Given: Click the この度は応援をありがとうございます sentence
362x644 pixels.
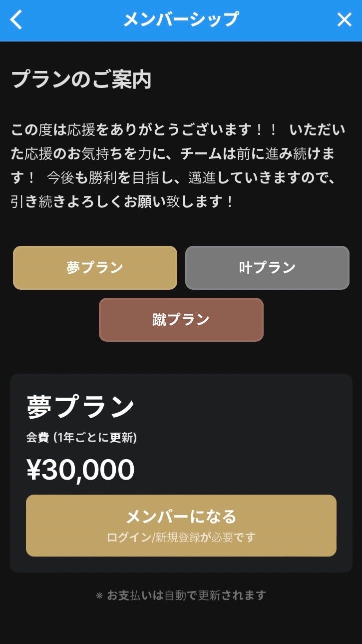Looking at the screenshot, I should point(144,130).
